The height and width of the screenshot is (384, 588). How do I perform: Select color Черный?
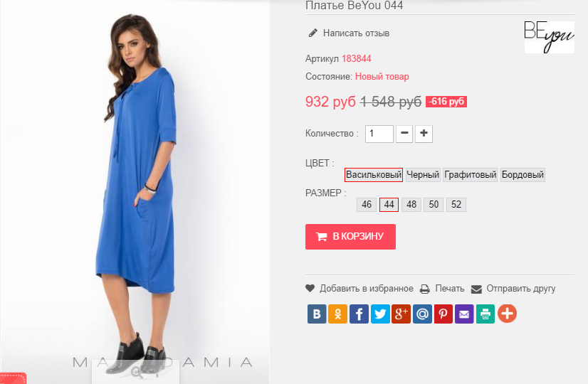click(423, 175)
